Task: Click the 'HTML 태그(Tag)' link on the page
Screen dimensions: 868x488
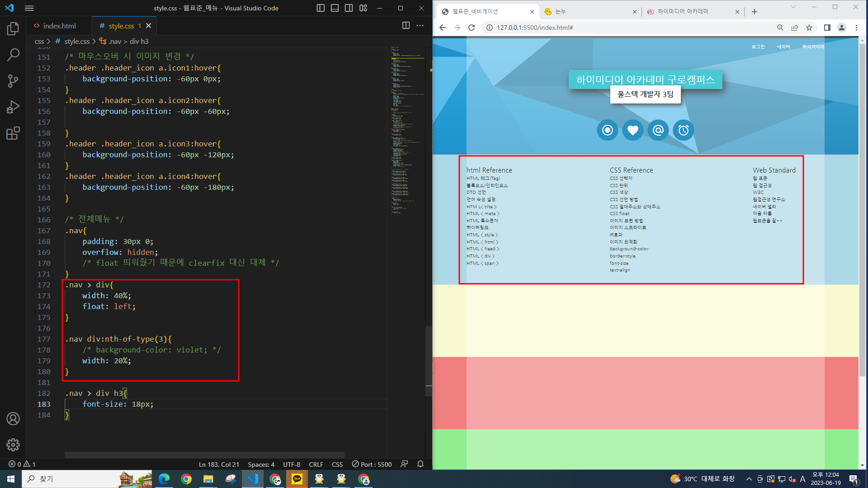Action: point(483,178)
